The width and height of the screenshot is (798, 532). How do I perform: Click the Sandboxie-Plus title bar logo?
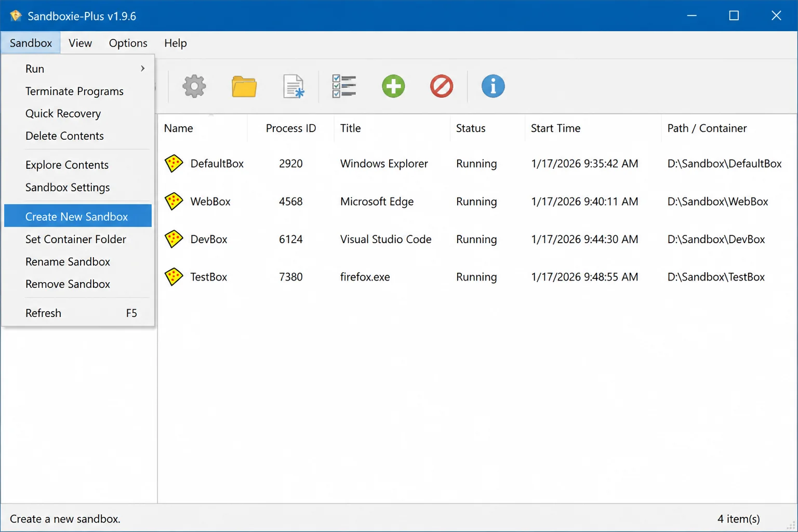point(16,16)
